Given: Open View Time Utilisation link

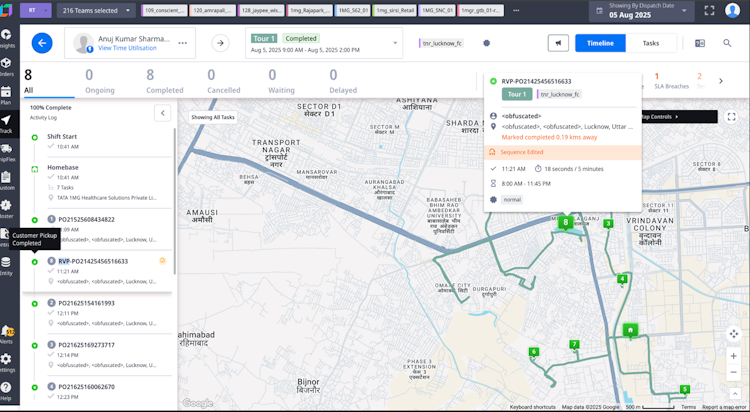Looking at the screenshot, I should (127, 48).
